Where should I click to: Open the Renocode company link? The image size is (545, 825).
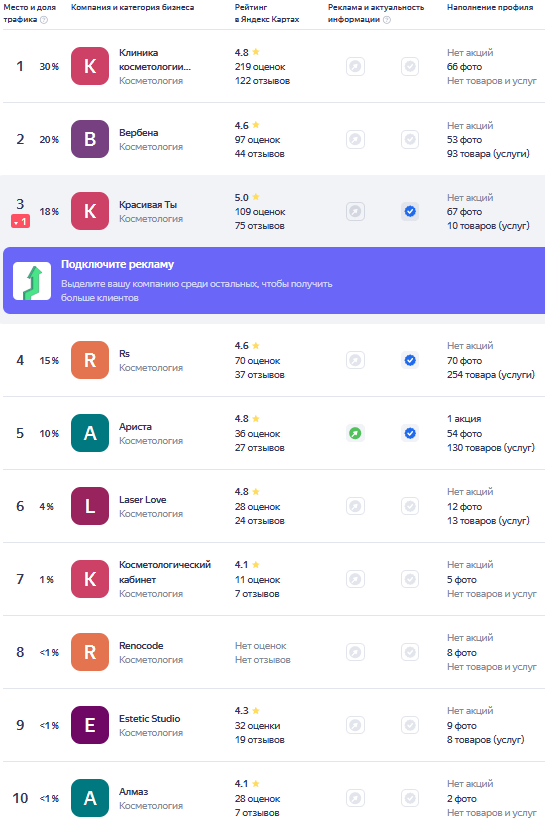(x=141, y=646)
